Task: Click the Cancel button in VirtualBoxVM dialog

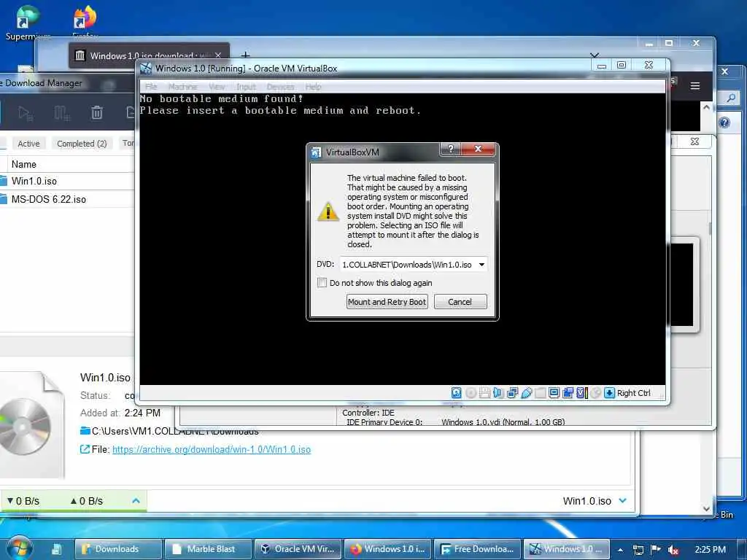Action: (460, 302)
